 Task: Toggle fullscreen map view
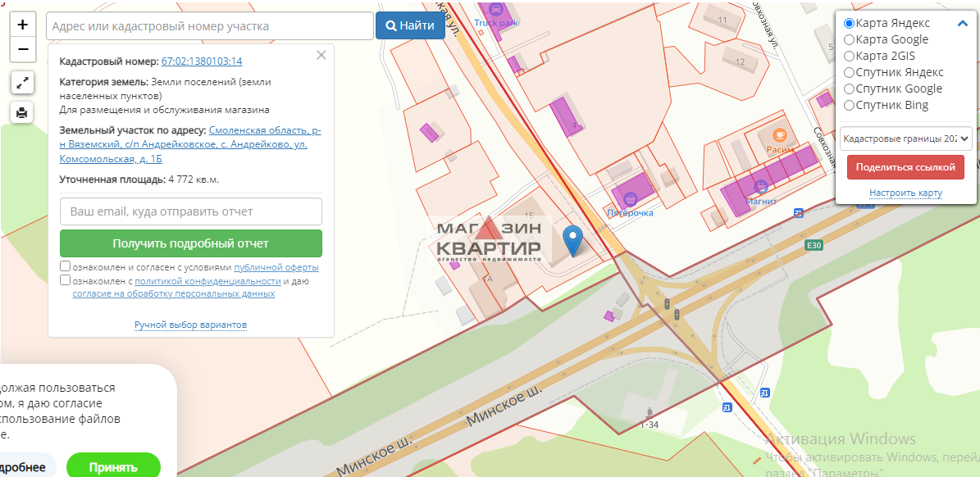pos(23,82)
